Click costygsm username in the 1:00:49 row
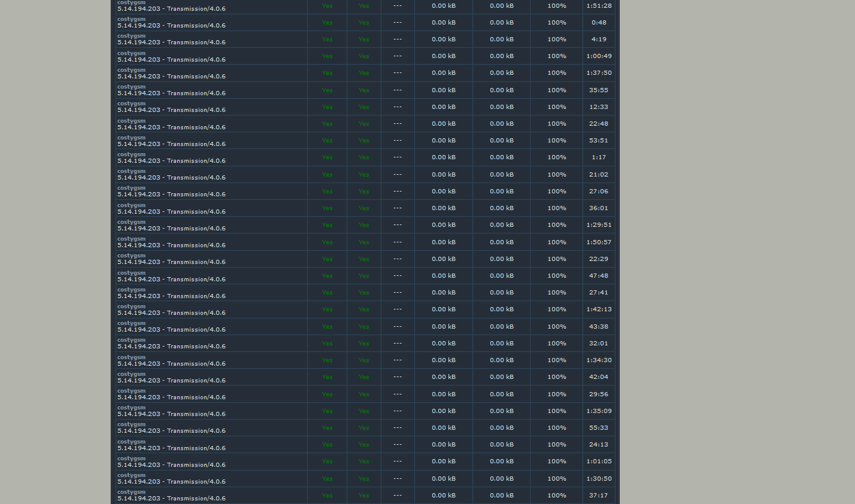The width and height of the screenshot is (855, 504). [x=131, y=53]
